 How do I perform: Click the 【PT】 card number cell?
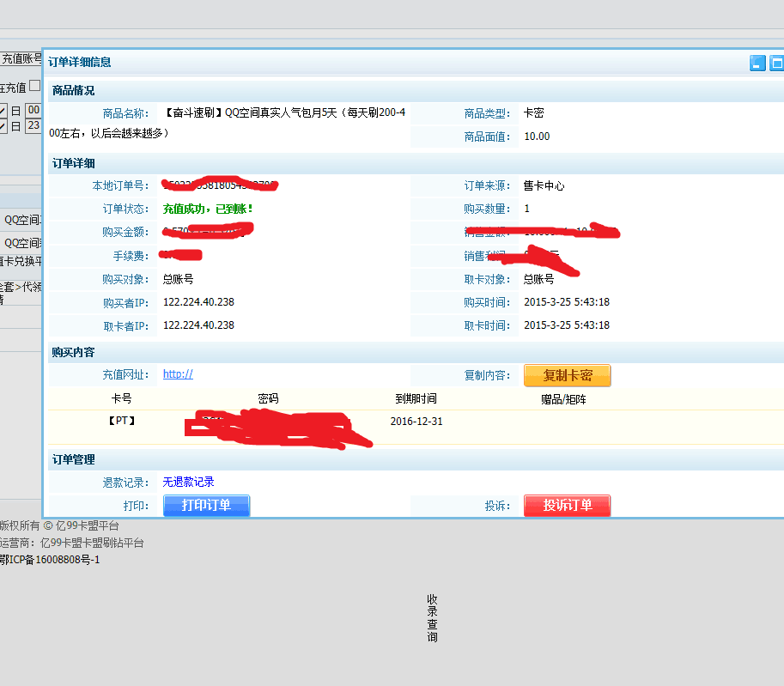(x=121, y=421)
